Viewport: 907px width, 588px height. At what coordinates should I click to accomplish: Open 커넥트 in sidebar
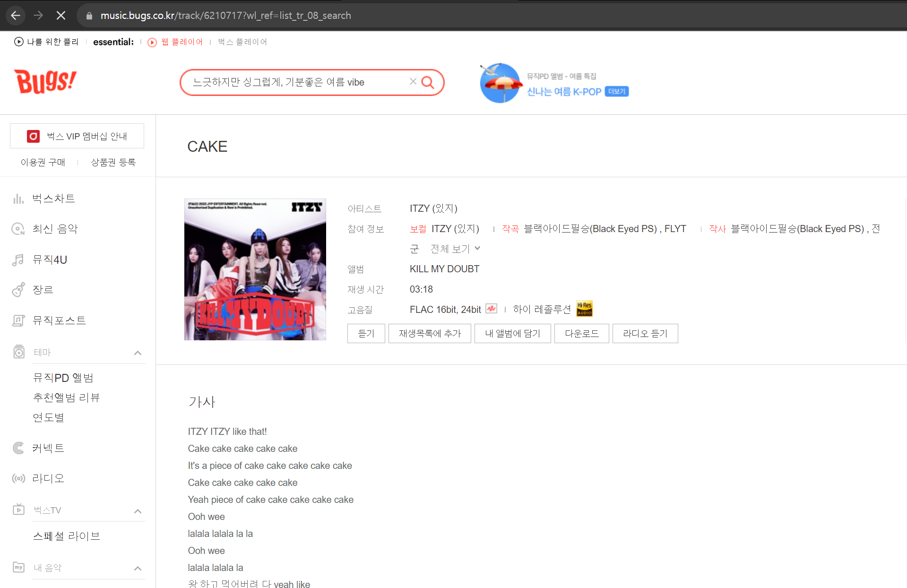click(48, 448)
